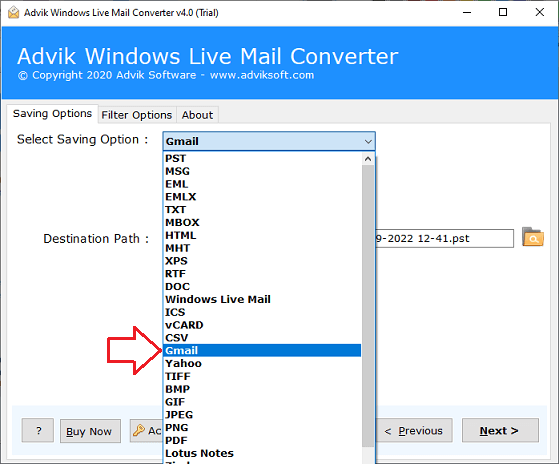Screen dimensions: 559x464
Task: Select the EML option
Action: (x=262, y=184)
